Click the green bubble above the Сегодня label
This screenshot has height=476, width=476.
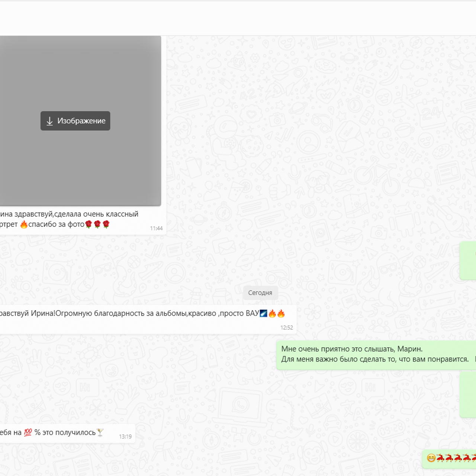(x=468, y=260)
